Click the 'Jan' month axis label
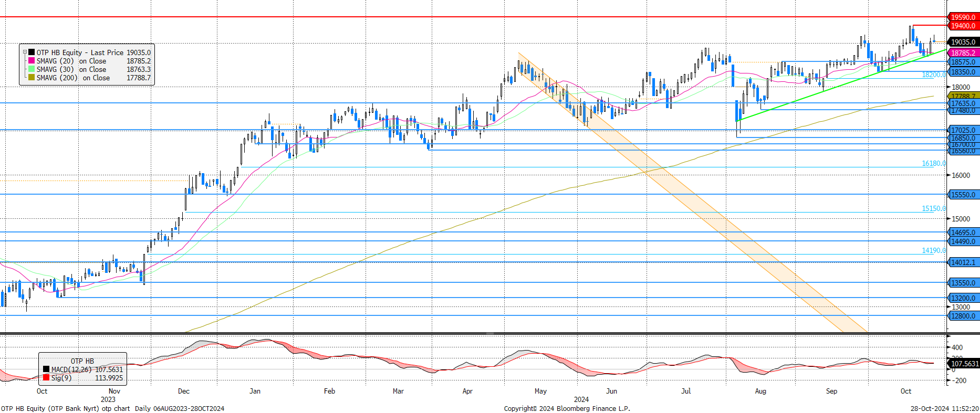 coord(255,391)
